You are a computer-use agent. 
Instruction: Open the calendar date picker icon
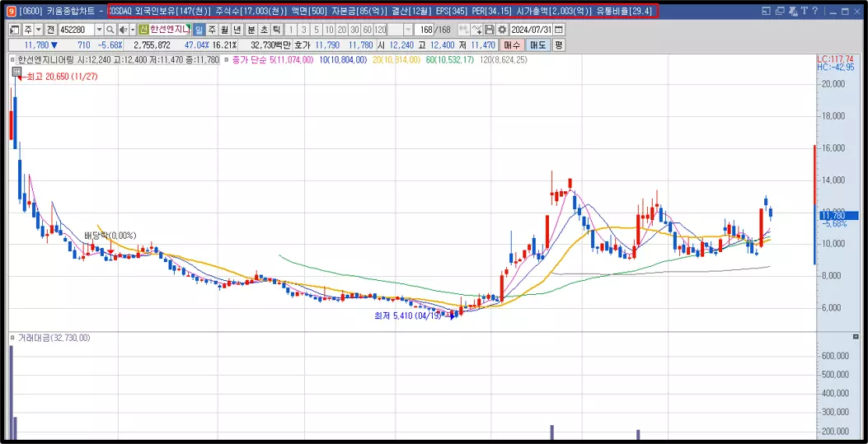click(559, 30)
